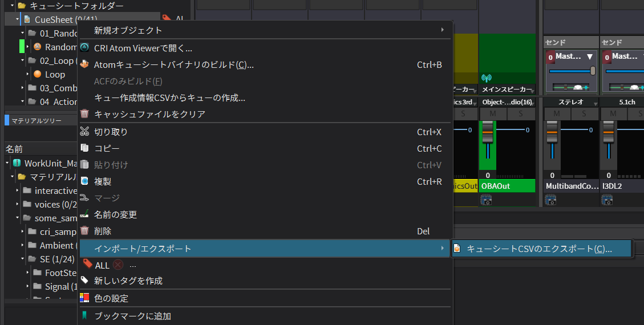Click the コピー copy icon
644x325 pixels.
(84, 148)
